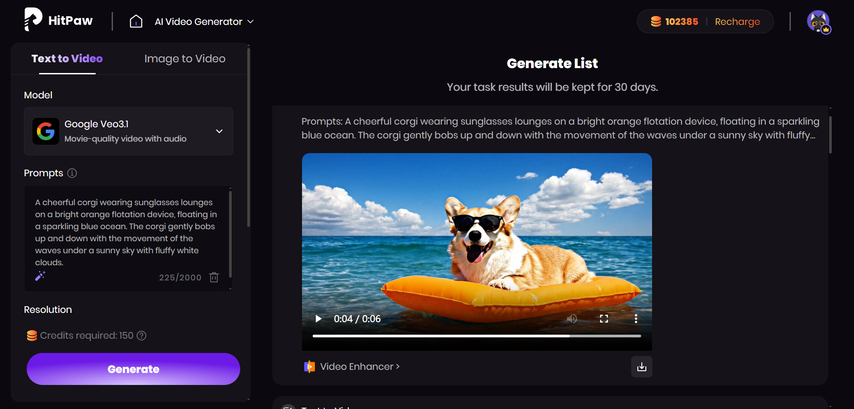Click the Prompts info icon
This screenshot has width=854, height=409.
click(x=72, y=173)
